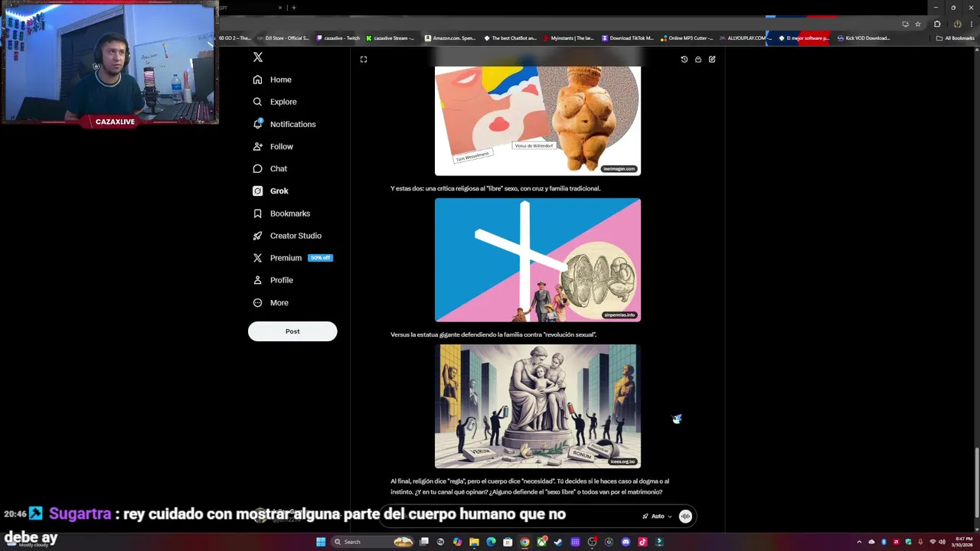Open the Online MP3 Cutter bookmark
The width and height of the screenshot is (980, 551).
(x=687, y=38)
